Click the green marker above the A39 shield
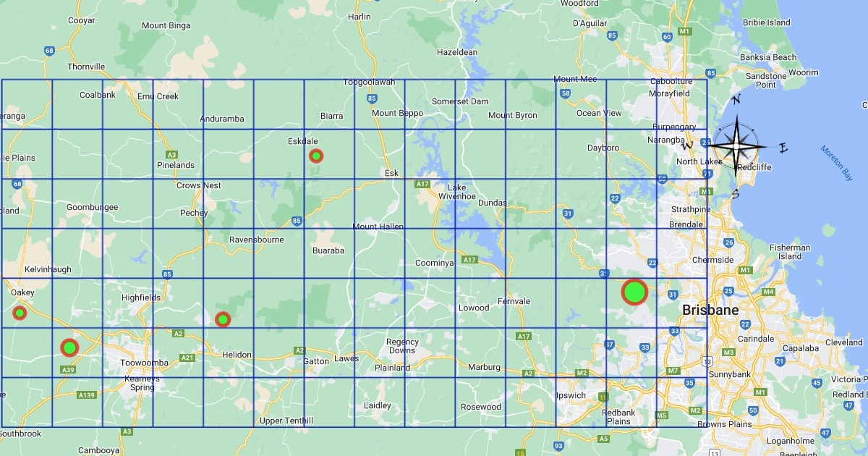 (x=69, y=347)
